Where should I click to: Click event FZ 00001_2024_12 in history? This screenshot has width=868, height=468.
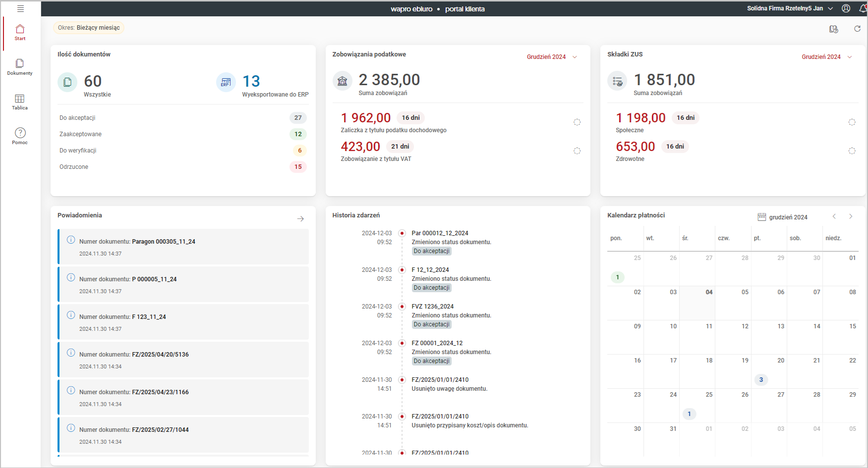pyautogui.click(x=437, y=343)
